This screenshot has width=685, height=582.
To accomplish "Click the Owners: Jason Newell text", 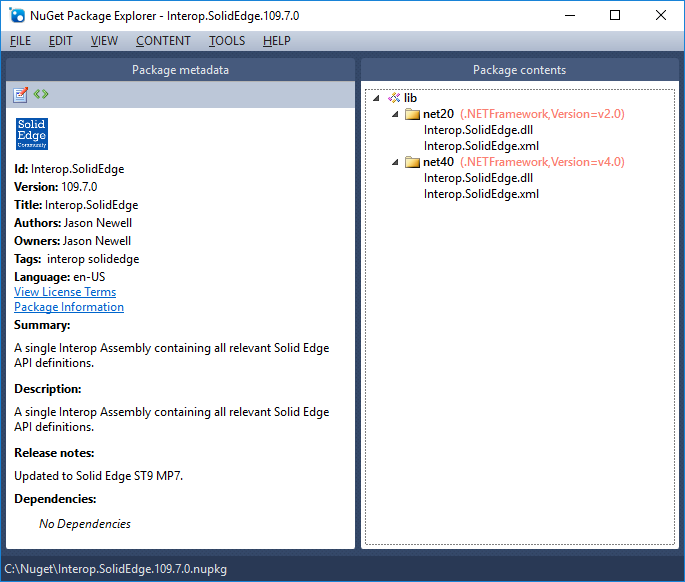I will pos(73,241).
